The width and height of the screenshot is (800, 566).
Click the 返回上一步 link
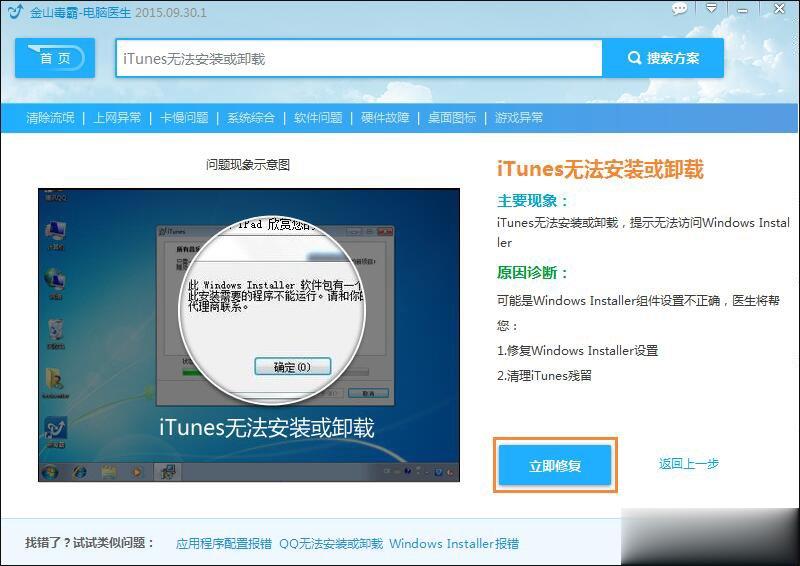688,464
